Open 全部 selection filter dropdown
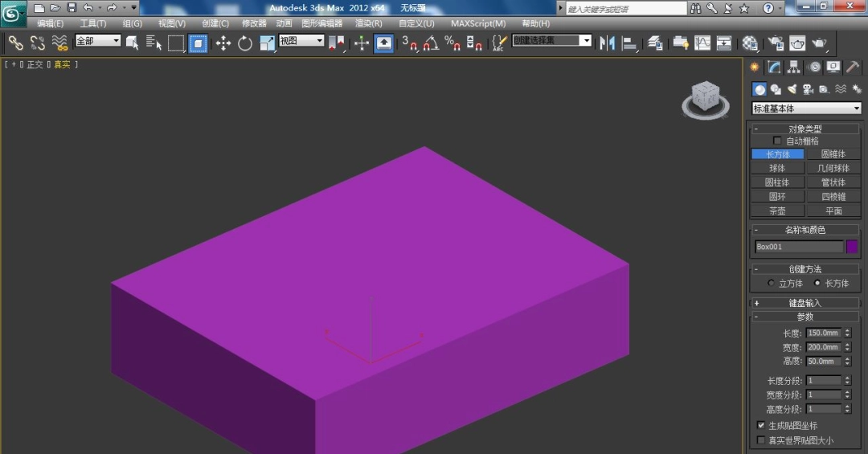 tap(98, 40)
